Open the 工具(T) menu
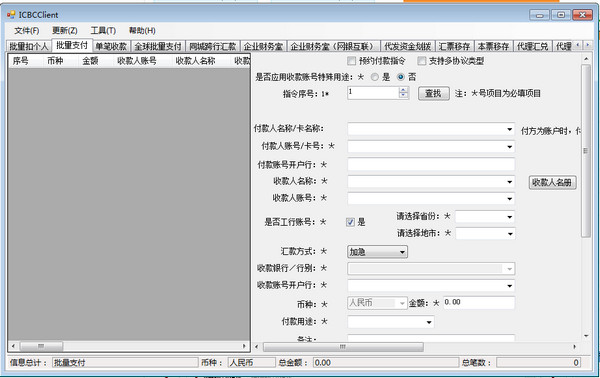This screenshot has height=378, width=600. (103, 31)
